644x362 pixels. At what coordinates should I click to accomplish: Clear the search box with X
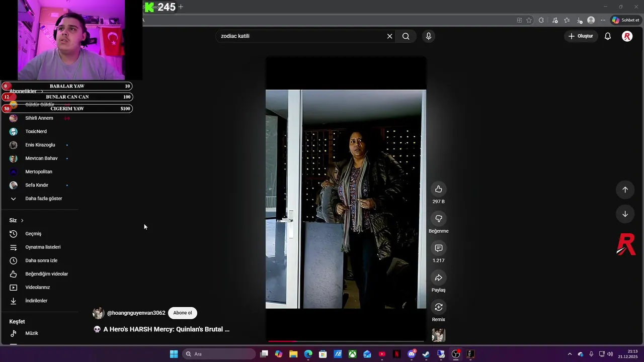coord(389,36)
